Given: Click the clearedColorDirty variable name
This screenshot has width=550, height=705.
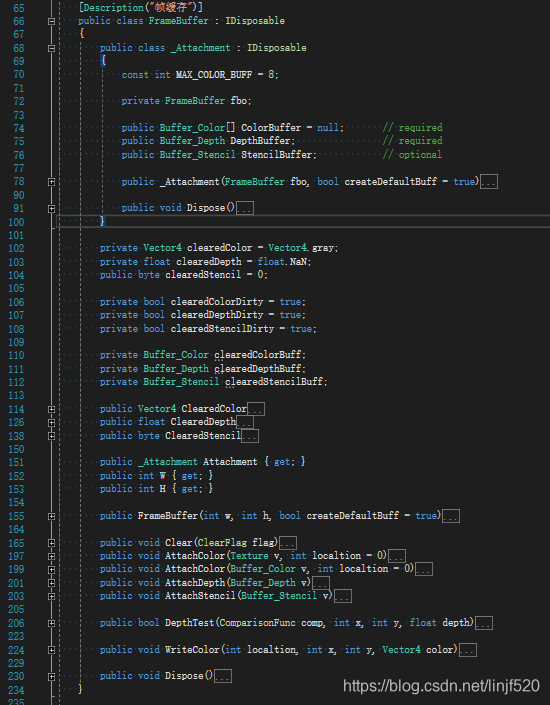Looking at the screenshot, I should pyautogui.click(x=217, y=302).
